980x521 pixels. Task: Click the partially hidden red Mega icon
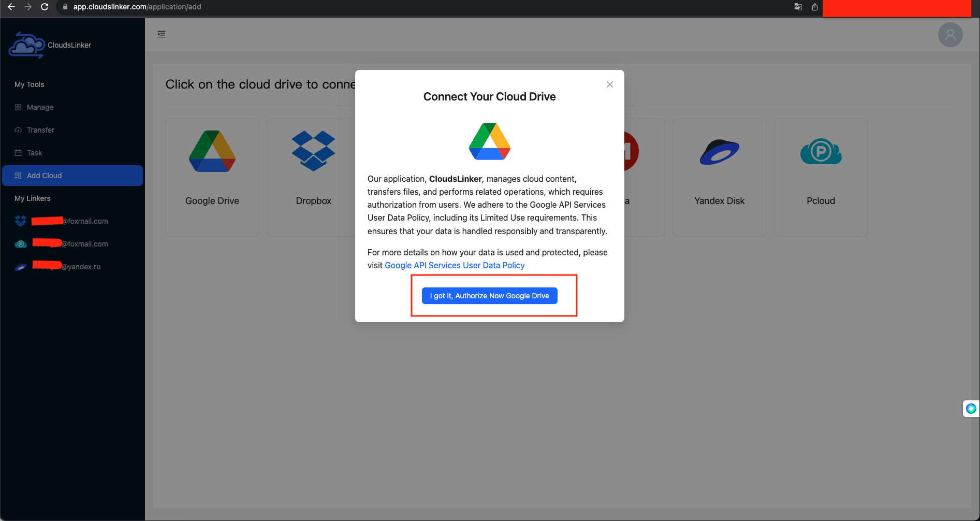(x=632, y=151)
